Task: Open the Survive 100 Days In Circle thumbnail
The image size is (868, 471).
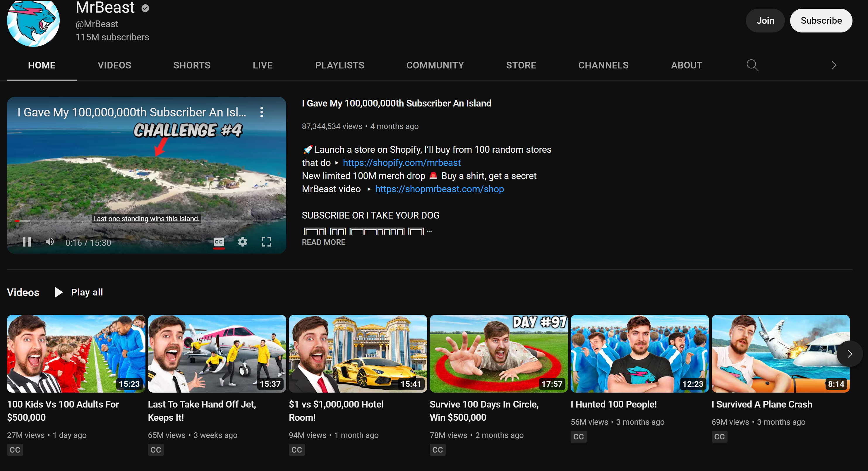Action: pyautogui.click(x=499, y=353)
